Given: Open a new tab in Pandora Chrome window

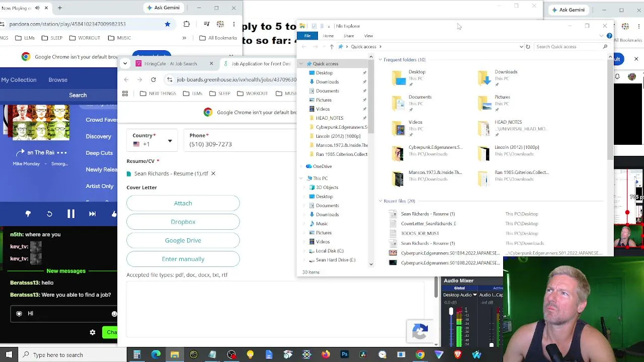Looking at the screenshot, I should [60, 8].
